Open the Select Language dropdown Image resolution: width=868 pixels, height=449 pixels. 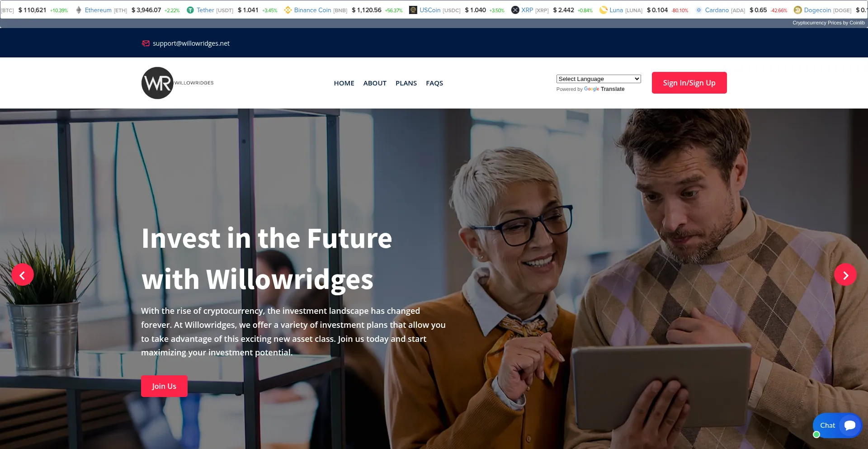599,79
